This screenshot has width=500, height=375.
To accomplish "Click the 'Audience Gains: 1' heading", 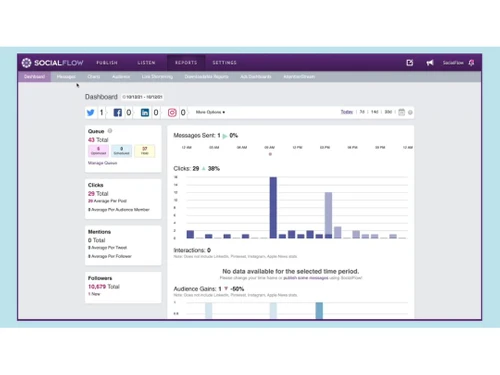I will point(197,289).
